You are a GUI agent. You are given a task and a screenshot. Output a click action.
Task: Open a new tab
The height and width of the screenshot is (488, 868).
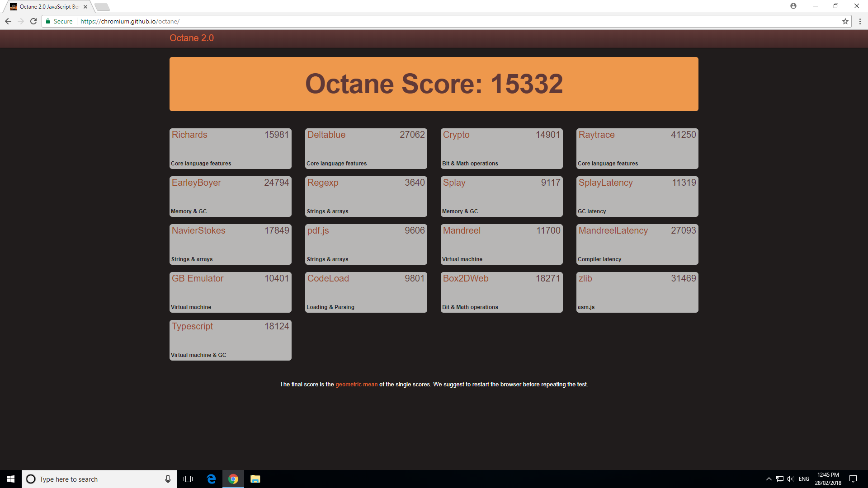tap(102, 7)
